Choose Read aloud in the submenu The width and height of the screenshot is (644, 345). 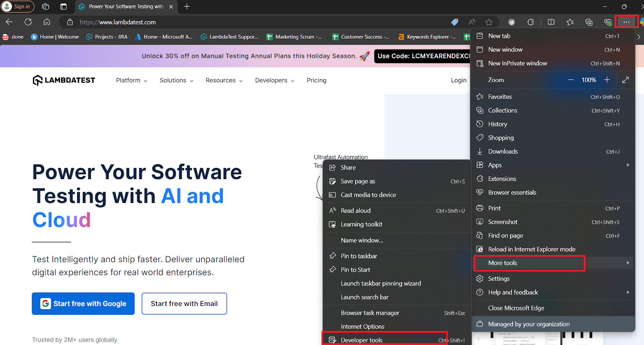tap(397, 211)
